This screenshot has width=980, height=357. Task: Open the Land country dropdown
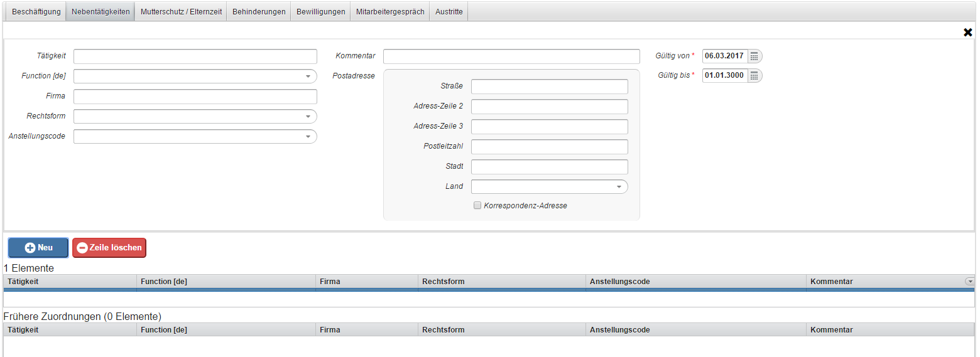618,187
